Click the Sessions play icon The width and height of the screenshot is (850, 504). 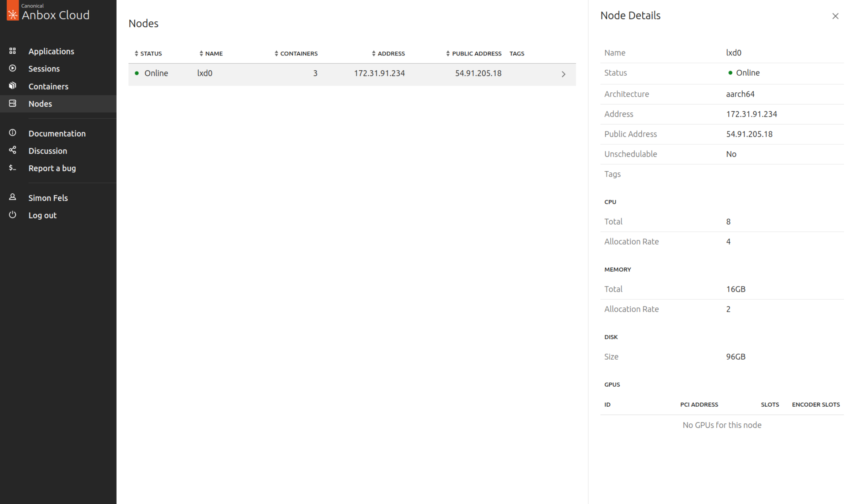(x=12, y=68)
